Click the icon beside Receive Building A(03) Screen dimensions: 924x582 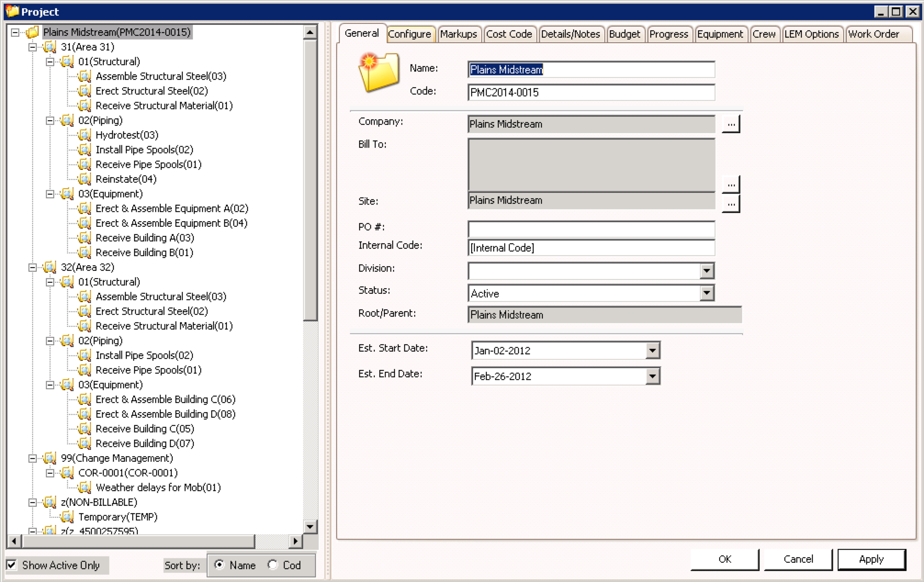(x=85, y=238)
